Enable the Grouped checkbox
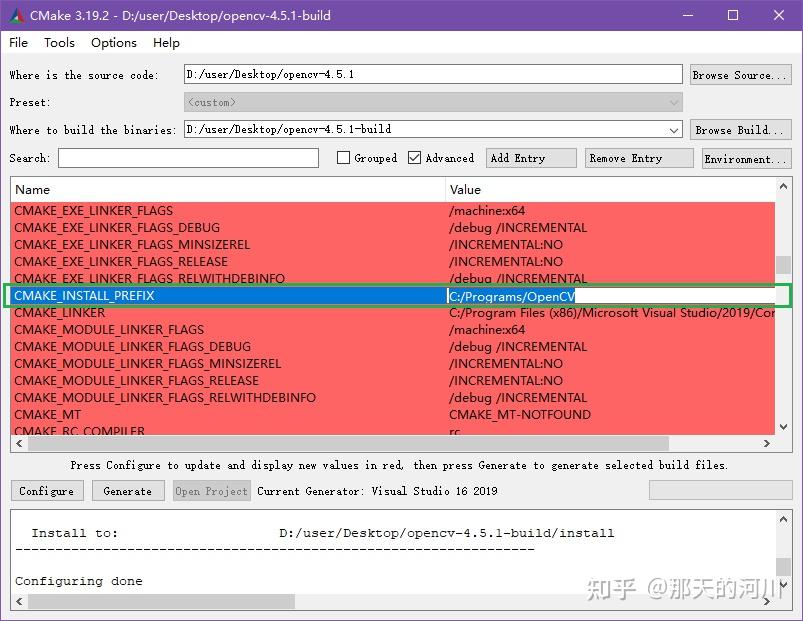The height and width of the screenshot is (621, 803). [343, 157]
